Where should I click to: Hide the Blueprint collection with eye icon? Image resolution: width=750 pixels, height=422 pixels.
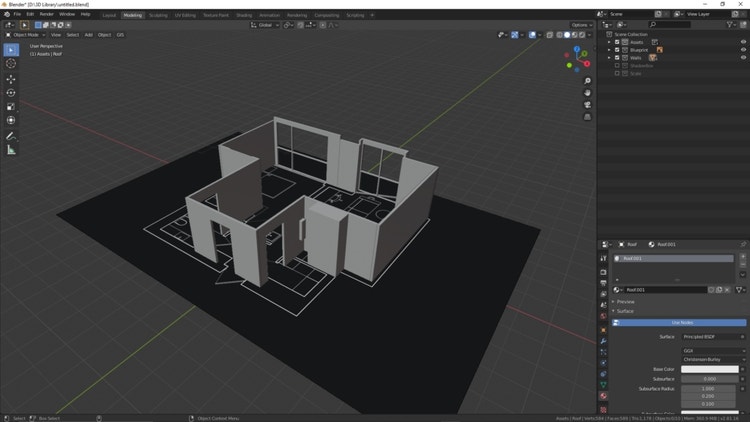point(743,49)
